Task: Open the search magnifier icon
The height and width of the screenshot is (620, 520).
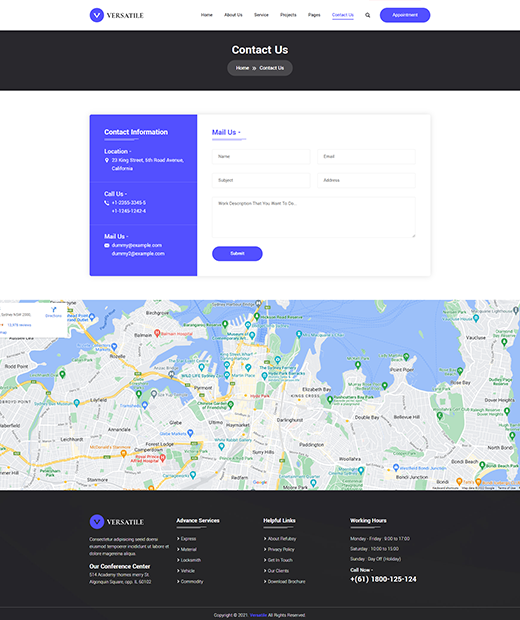Action: (x=368, y=15)
